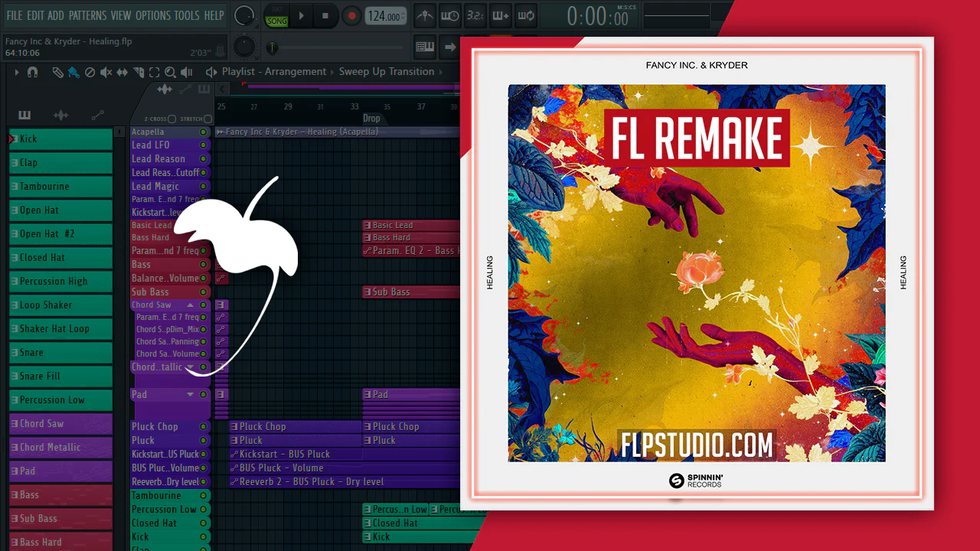Click the red Record button
980x551 pixels.
(x=351, y=15)
